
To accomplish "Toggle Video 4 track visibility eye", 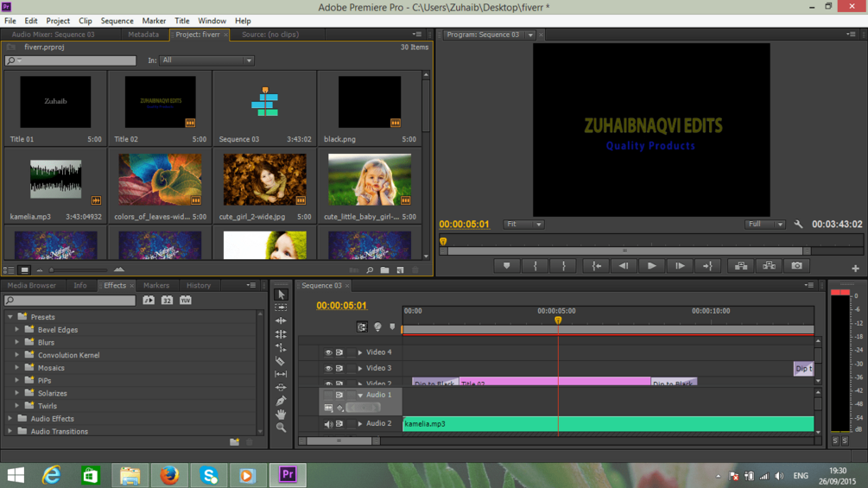I will tap(328, 352).
